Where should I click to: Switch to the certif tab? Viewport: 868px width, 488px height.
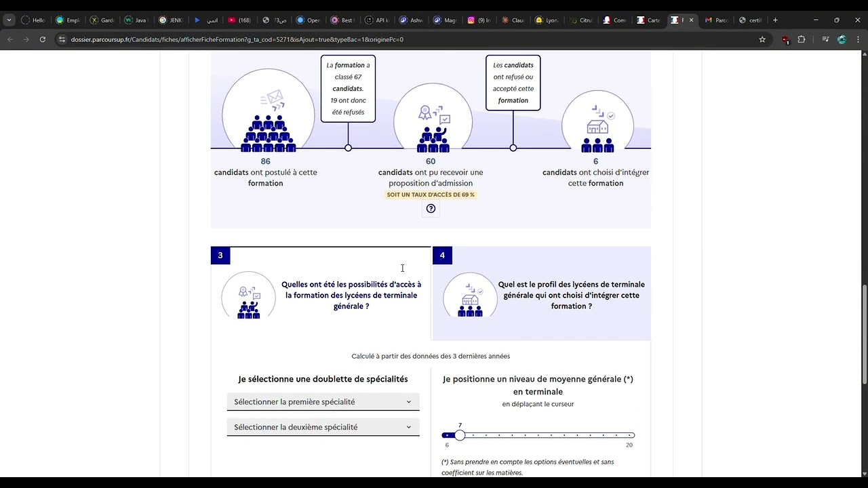(x=751, y=20)
